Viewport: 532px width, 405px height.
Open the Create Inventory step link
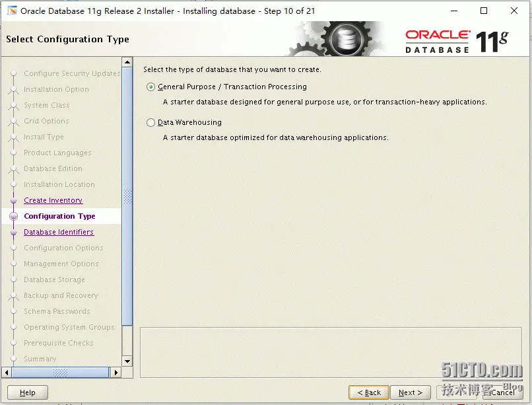[x=53, y=200]
